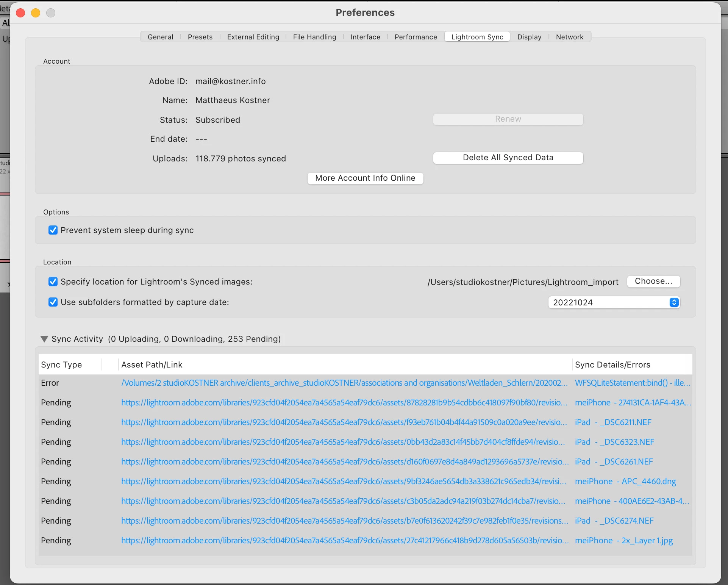
Task: Go to the Network tab
Action: coord(569,37)
